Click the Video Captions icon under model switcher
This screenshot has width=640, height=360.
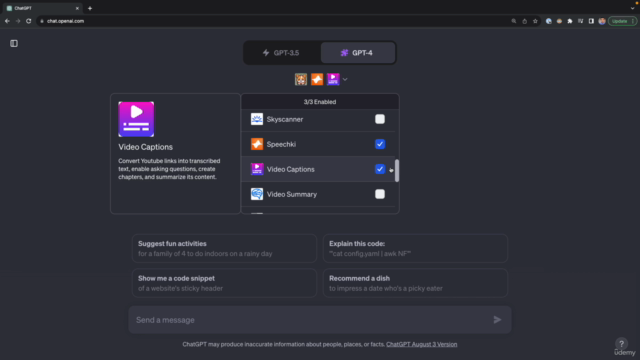click(333, 79)
